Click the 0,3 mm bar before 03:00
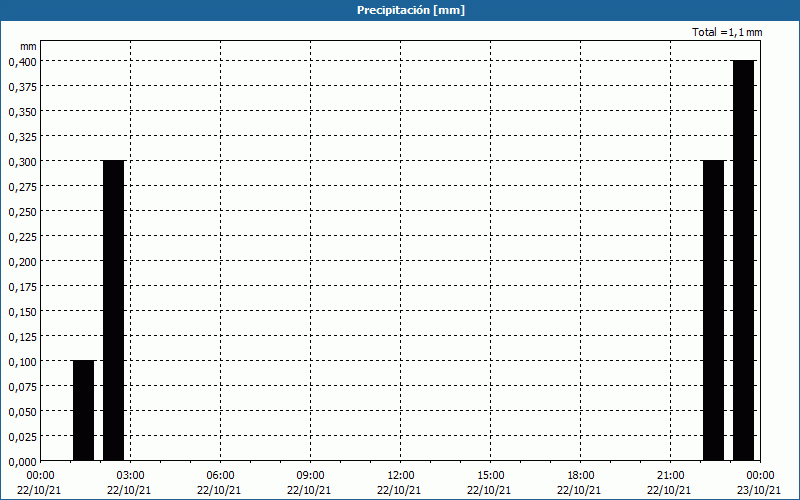Screen dimensions: 800x500 114,311
